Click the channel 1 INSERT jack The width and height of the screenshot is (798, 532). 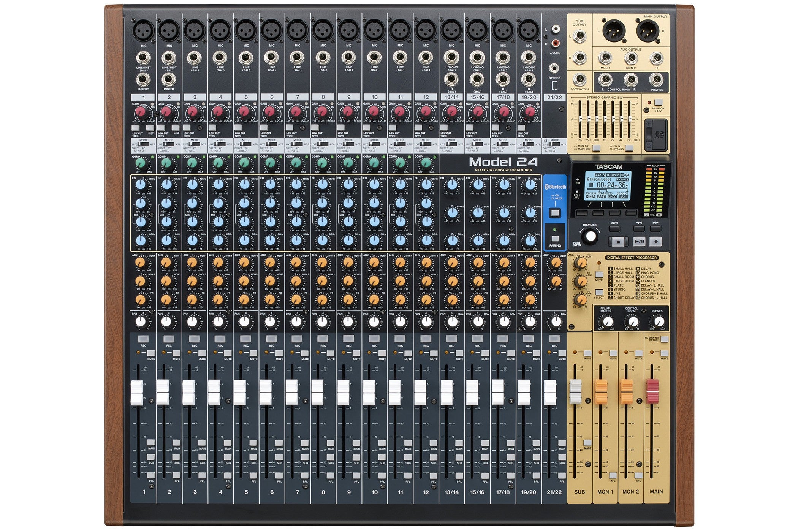(143, 80)
